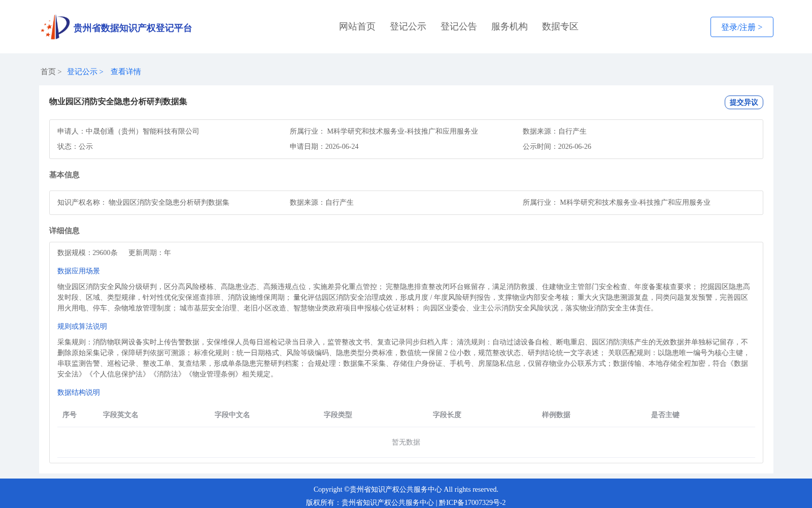Click the 暂无数据 empty table message
Screen dimensions: 812x508
point(406,442)
